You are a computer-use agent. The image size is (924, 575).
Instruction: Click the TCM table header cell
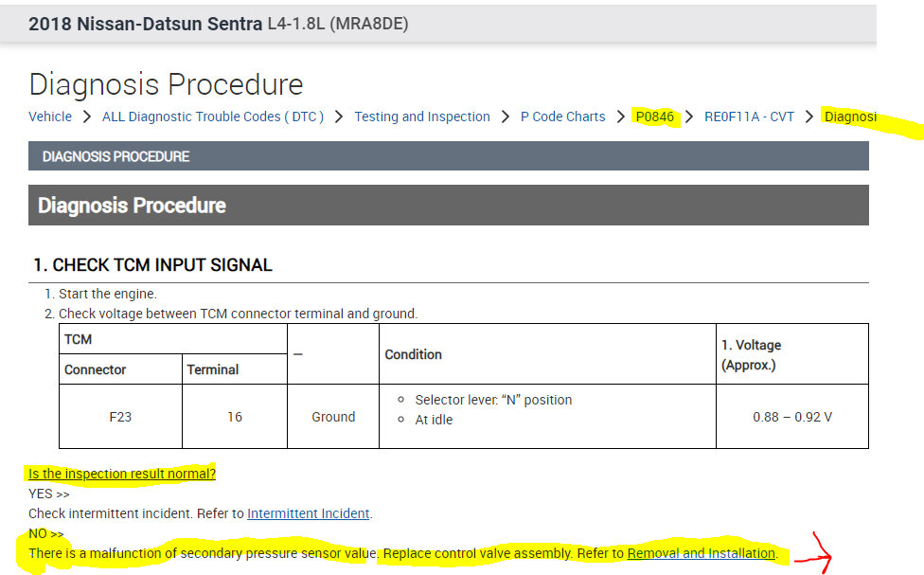click(173, 339)
